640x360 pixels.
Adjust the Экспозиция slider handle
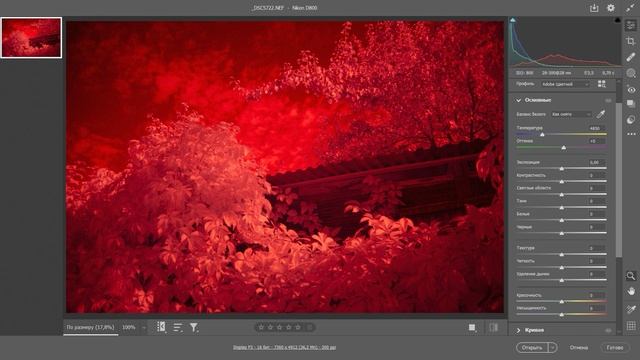pyautogui.click(x=562, y=169)
